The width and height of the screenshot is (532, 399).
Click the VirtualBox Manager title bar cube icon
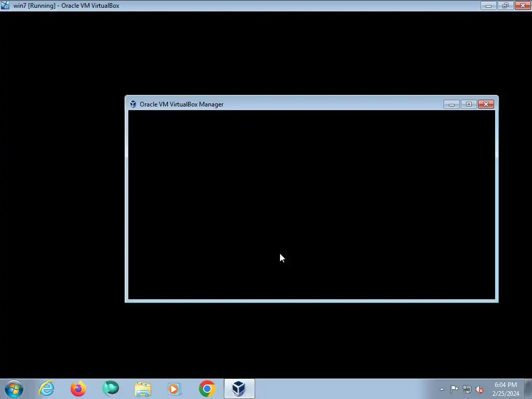click(x=133, y=104)
